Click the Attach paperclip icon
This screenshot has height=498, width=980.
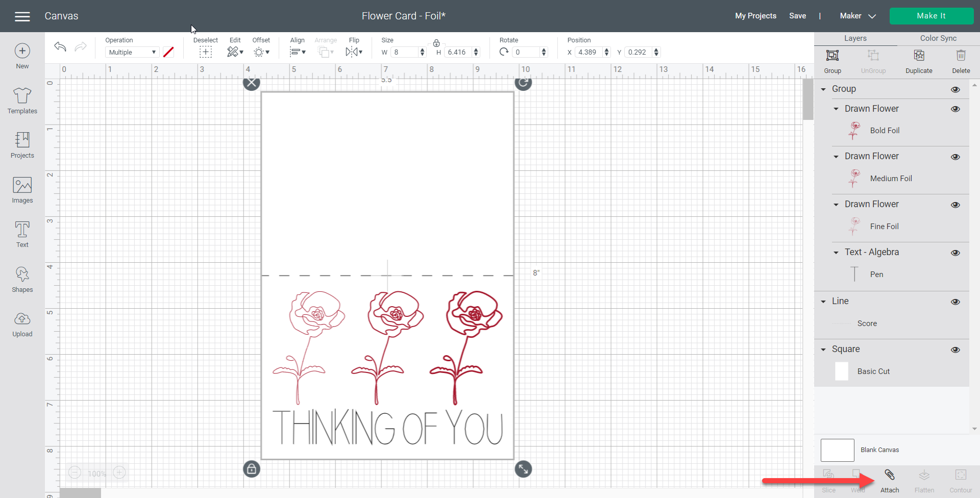pos(889,481)
